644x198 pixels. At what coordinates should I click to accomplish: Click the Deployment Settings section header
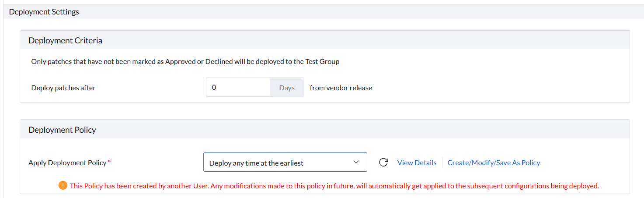point(44,12)
